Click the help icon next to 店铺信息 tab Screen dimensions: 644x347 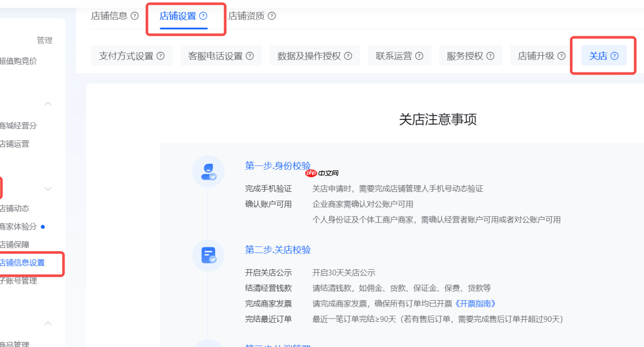click(x=134, y=16)
